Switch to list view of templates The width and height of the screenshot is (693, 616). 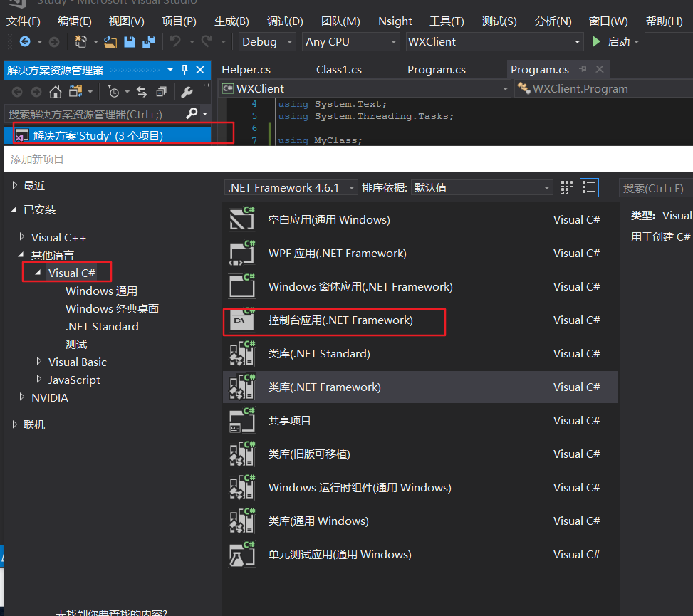click(589, 188)
